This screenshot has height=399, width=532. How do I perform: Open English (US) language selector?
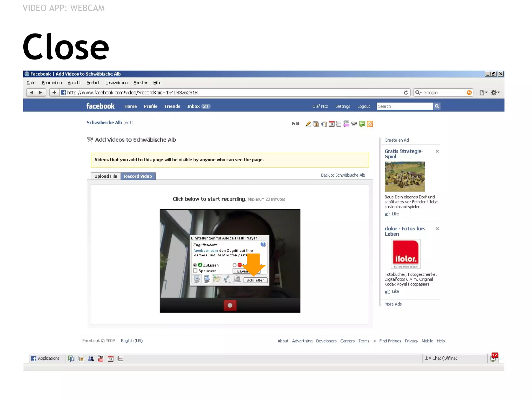tap(132, 341)
